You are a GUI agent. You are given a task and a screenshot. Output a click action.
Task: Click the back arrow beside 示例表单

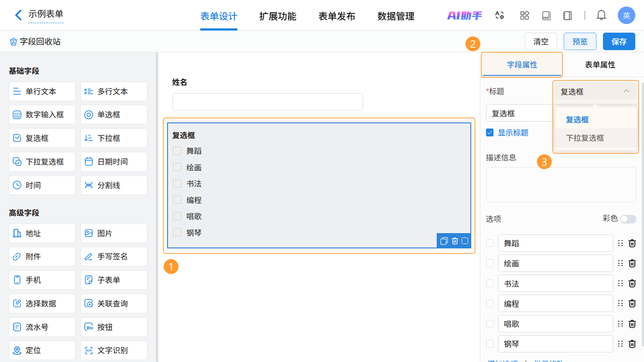tap(18, 15)
